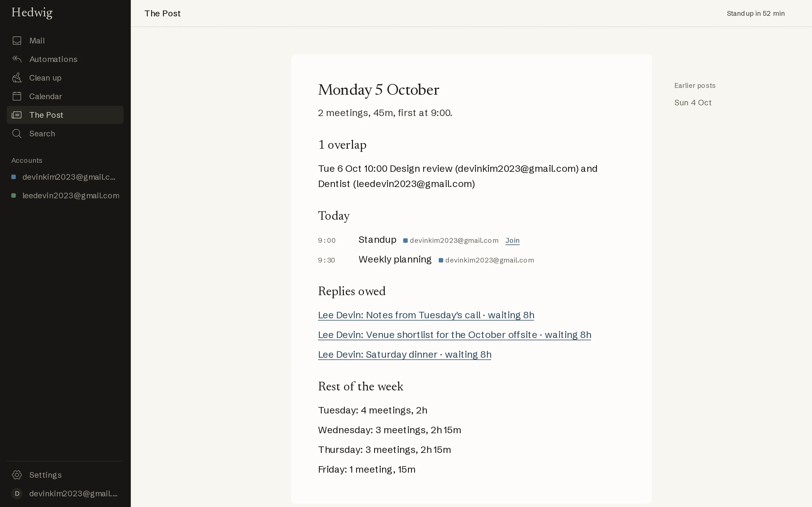Join the Standup meeting

[512, 241]
